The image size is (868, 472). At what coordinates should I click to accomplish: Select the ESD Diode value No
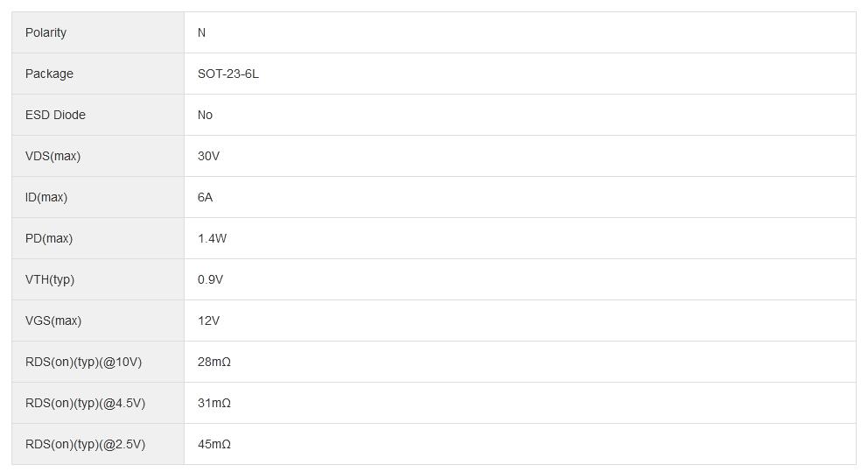[205, 115]
